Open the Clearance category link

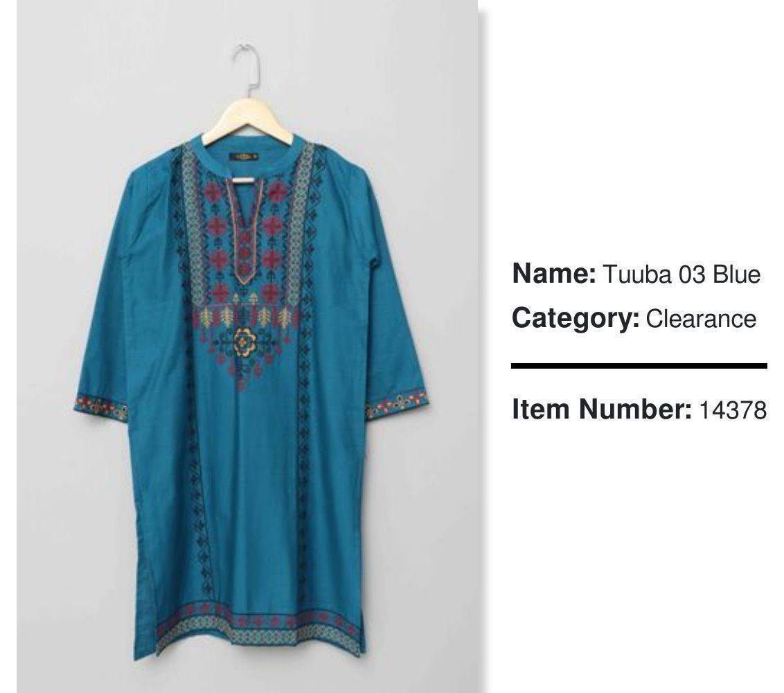pyautogui.click(x=701, y=319)
